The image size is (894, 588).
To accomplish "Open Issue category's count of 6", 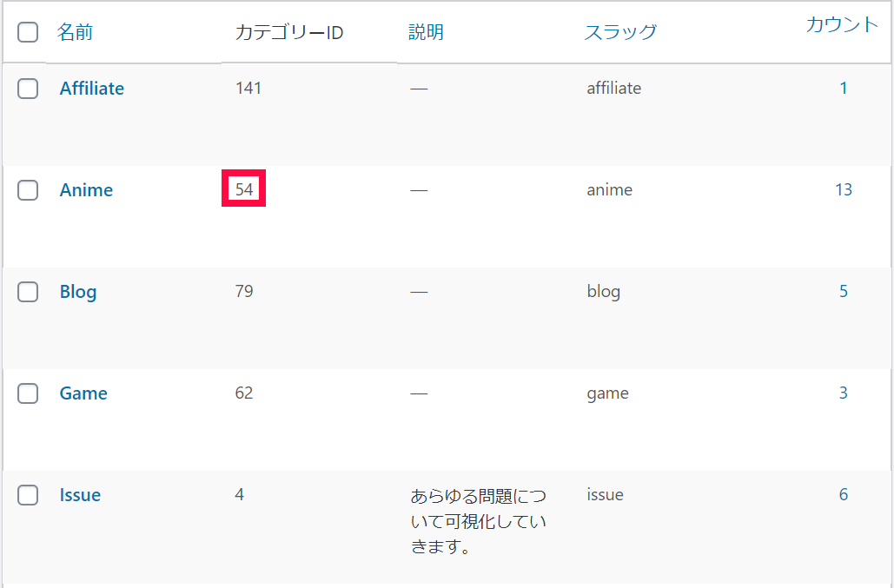I will pyautogui.click(x=844, y=494).
